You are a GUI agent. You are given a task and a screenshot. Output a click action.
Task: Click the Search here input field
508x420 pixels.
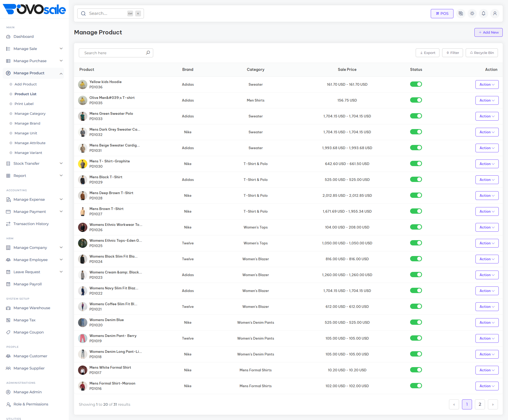(x=116, y=53)
